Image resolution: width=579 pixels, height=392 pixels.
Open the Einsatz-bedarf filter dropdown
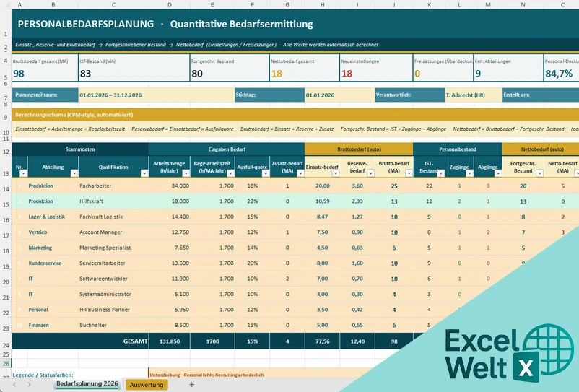pos(336,173)
